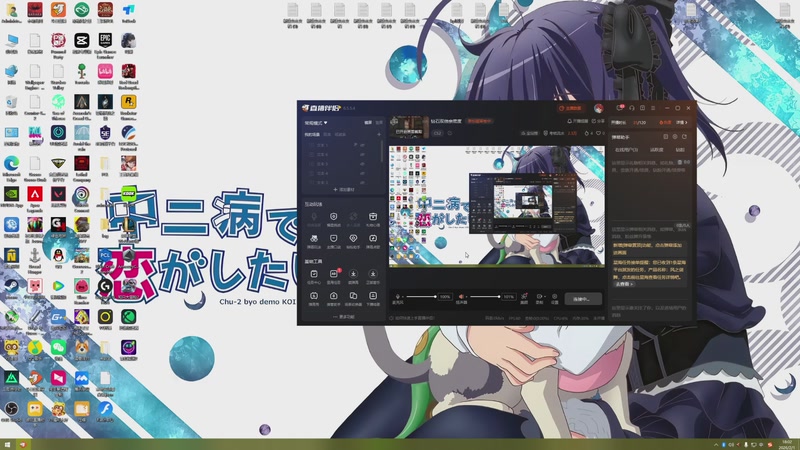Open the headset customer service icon

pyautogui.click(x=632, y=108)
